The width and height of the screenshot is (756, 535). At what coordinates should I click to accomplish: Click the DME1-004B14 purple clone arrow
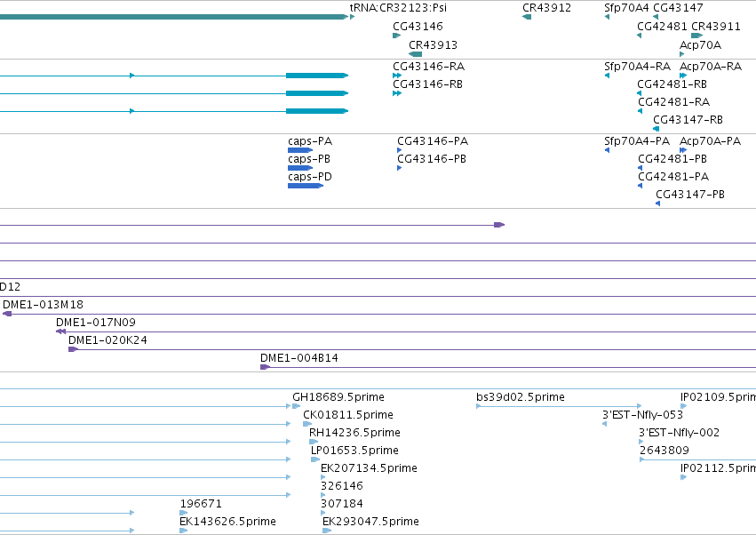pos(266,367)
